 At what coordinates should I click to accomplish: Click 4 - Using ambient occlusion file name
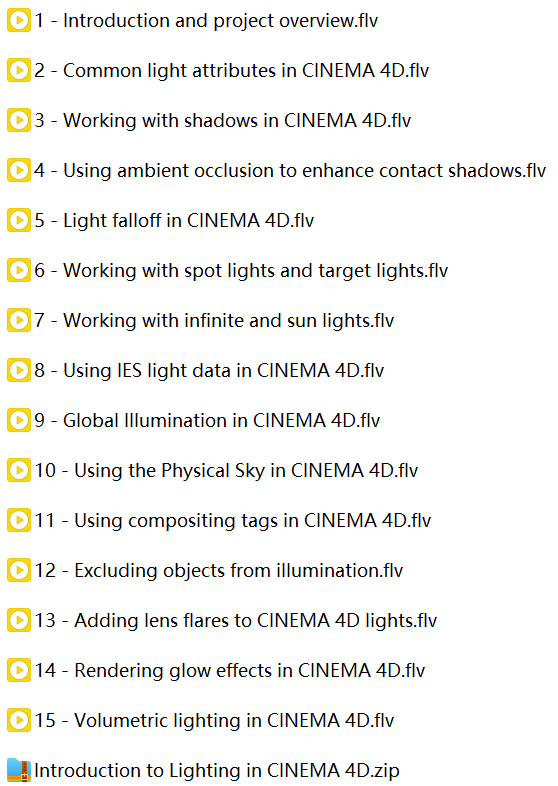290,171
